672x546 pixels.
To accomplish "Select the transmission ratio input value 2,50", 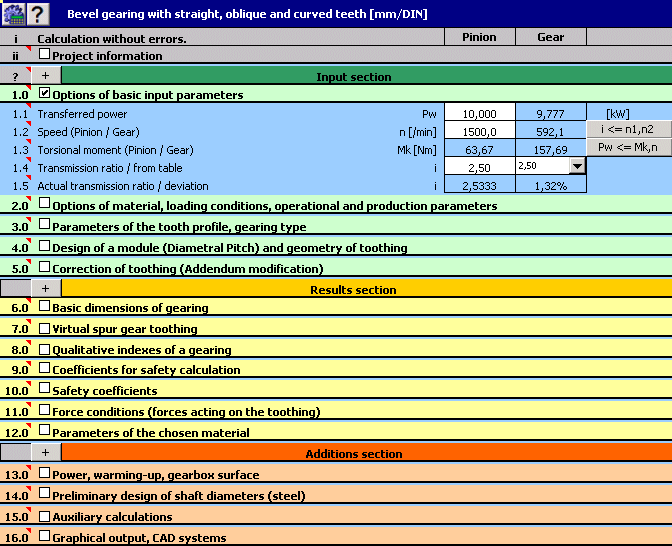I will click(479, 167).
